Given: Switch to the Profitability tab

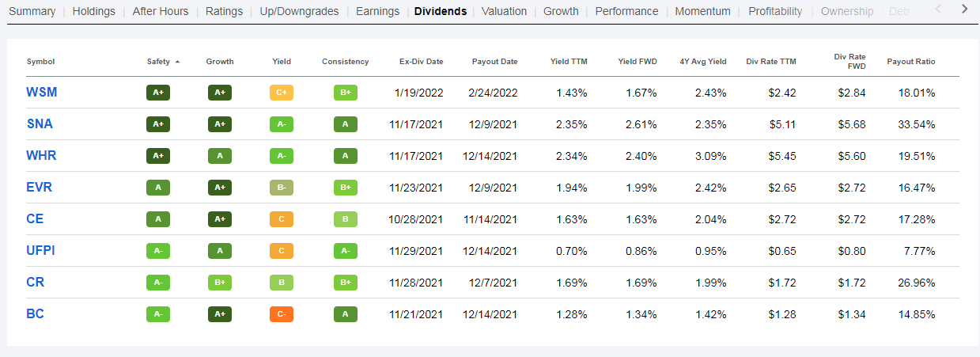Looking at the screenshot, I should 775,11.
